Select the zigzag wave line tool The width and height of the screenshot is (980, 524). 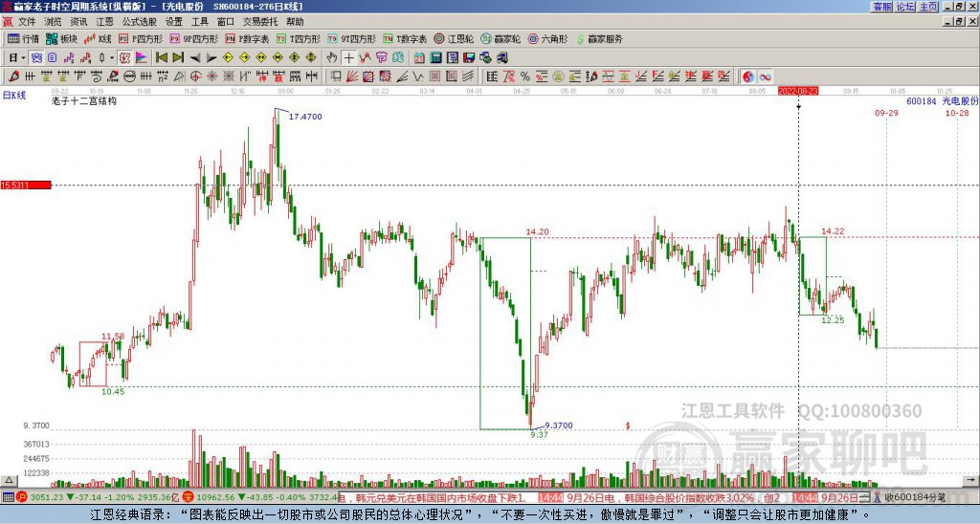tap(418, 76)
